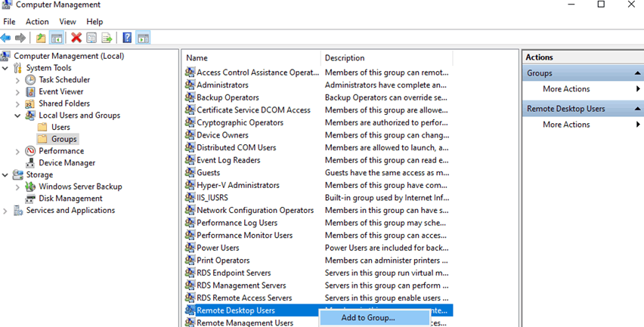Expand the Event Viewer node arrow
The height and width of the screenshot is (327, 644).
pyautogui.click(x=17, y=92)
